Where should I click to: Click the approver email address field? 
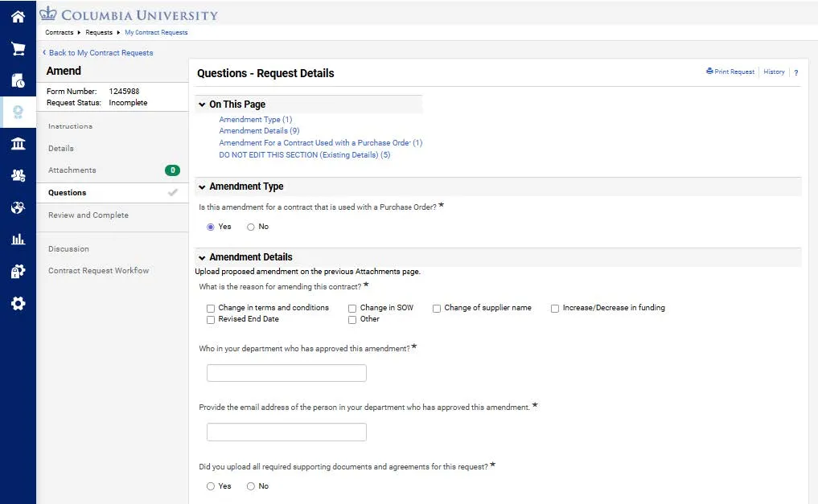pyautogui.click(x=286, y=432)
